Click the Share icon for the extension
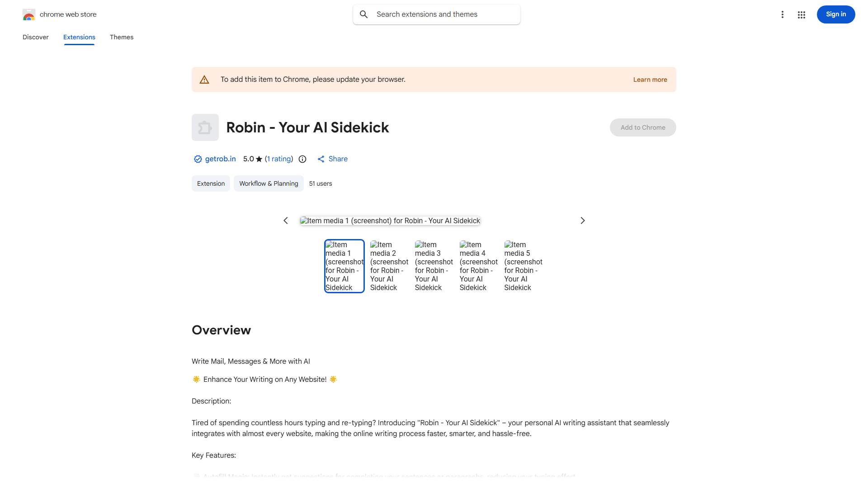 coord(321,159)
